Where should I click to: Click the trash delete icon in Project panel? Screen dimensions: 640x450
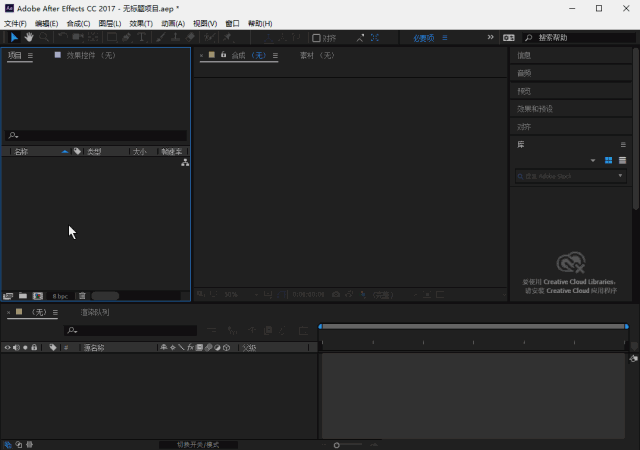coord(82,296)
